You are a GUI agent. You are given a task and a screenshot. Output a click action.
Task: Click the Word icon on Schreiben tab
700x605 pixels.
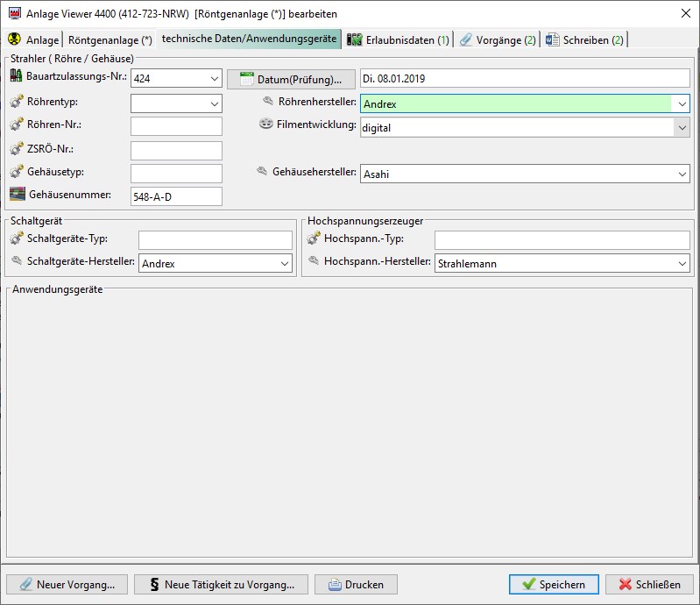(x=552, y=40)
